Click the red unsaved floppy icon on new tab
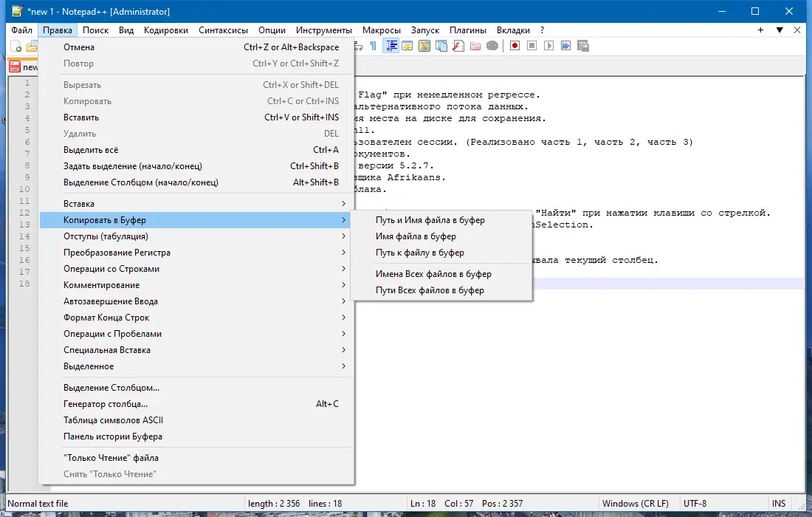 click(x=15, y=66)
